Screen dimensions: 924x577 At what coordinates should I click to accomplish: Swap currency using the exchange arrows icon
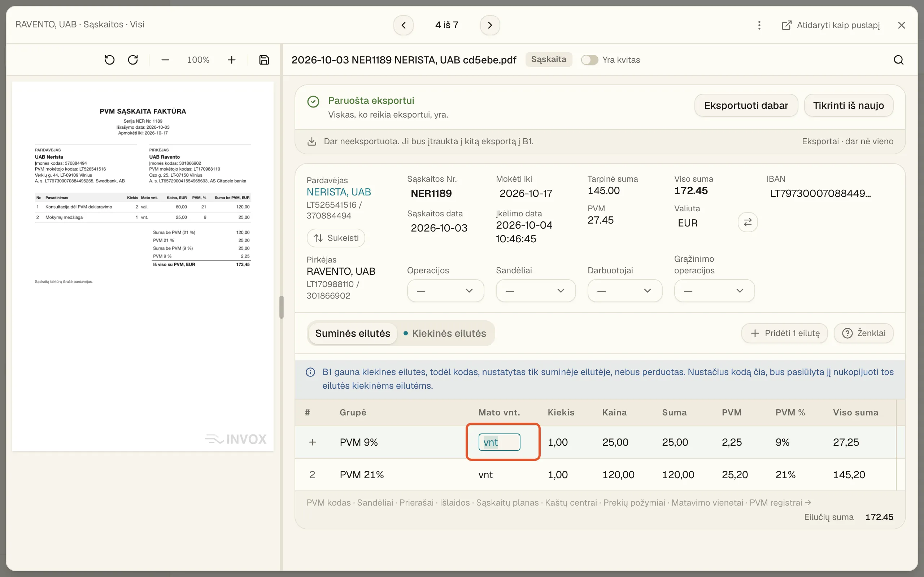748,222
